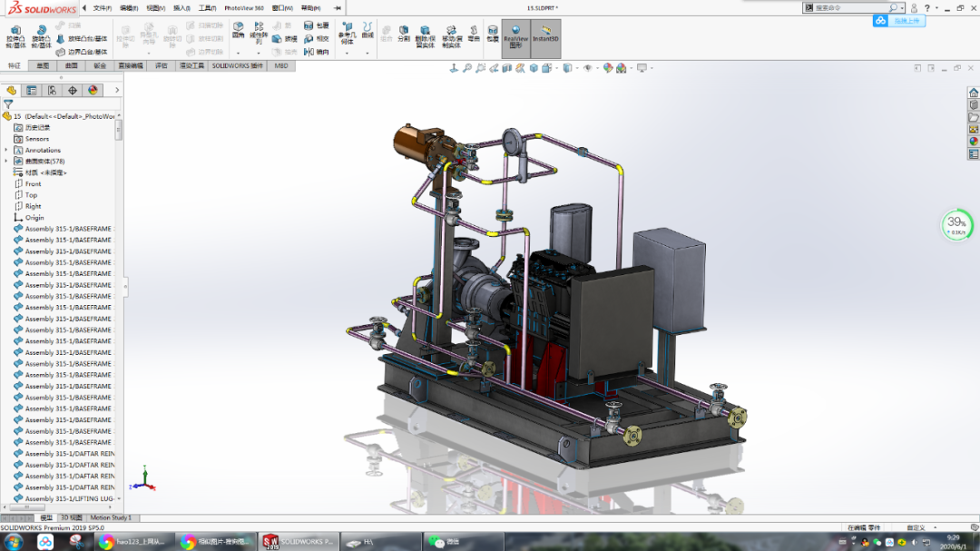Screen dimensions: 980x551
Task: Click the feature tree vertical scrollbar
Action: (119, 130)
